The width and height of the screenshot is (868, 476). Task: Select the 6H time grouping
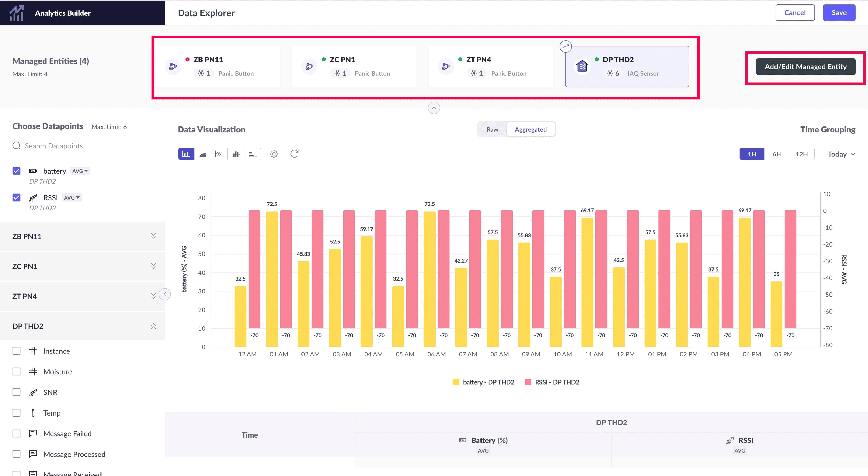[776, 154]
